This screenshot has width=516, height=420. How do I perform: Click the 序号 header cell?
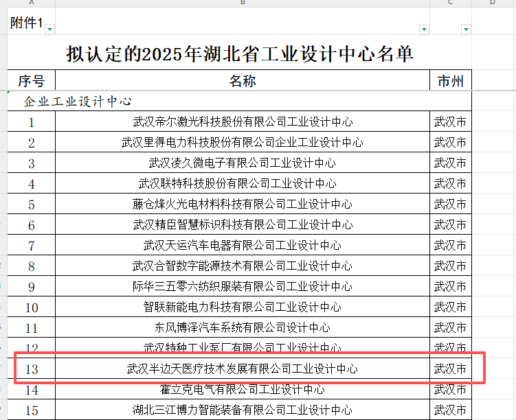[x=32, y=81]
